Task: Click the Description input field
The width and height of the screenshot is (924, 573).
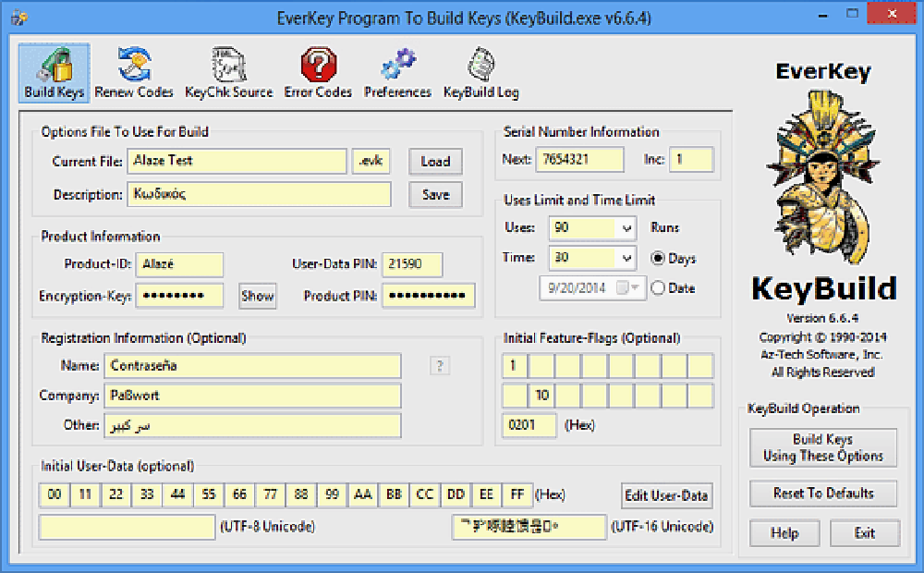Action: [260, 194]
